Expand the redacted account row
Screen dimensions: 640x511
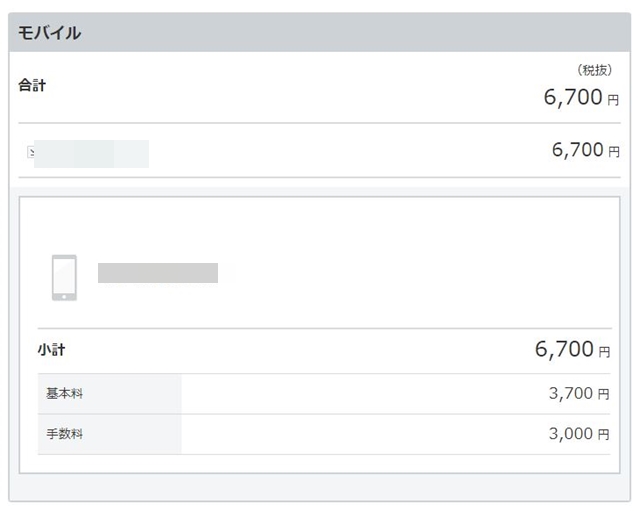[x=320, y=150]
